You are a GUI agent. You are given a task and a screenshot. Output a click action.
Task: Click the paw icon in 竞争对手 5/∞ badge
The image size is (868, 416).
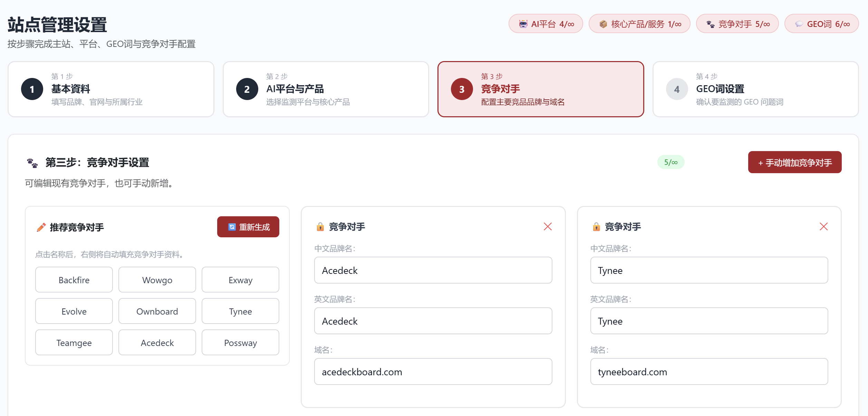point(711,24)
